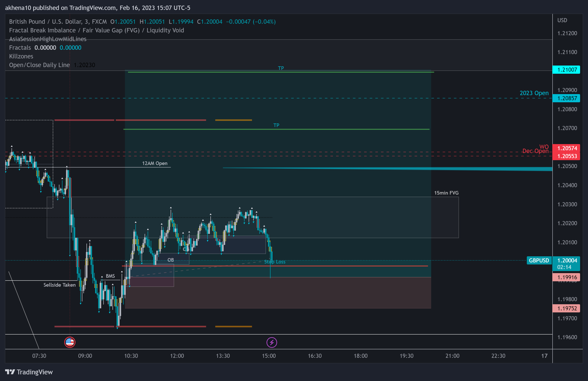Click the Dec Open line label

[x=535, y=151]
